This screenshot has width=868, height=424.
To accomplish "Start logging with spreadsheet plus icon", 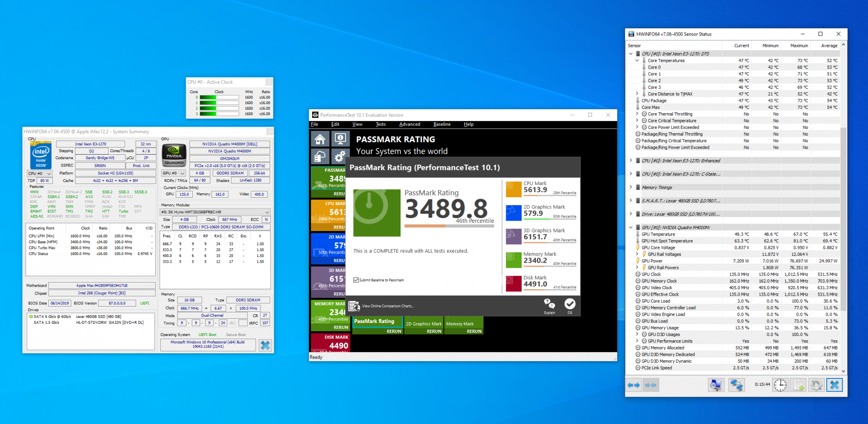I will pyautogui.click(x=799, y=385).
